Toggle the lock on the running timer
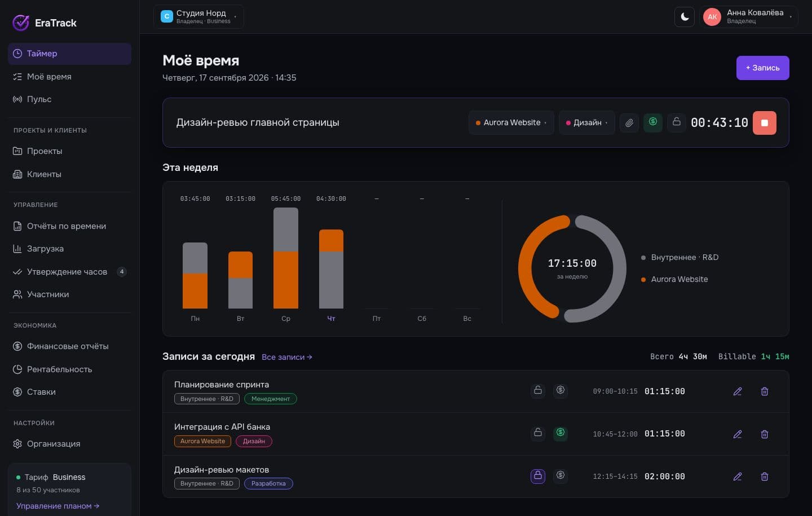The height and width of the screenshot is (516, 812). point(677,122)
